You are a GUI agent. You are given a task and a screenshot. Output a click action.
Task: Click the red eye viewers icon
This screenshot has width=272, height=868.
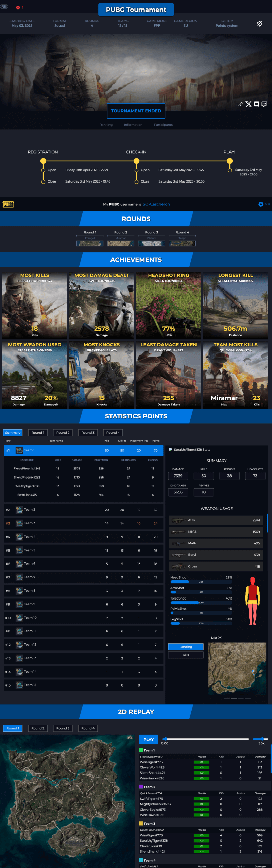18,7
